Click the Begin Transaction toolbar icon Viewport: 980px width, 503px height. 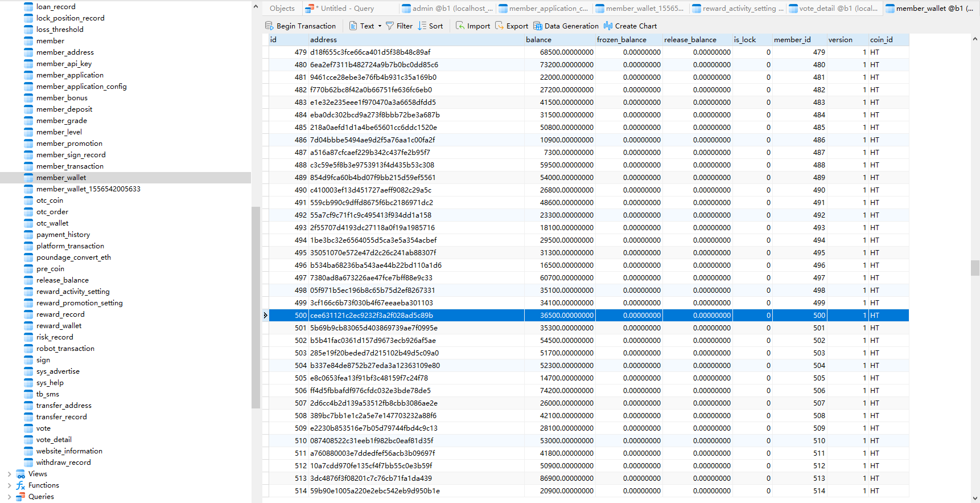click(269, 26)
